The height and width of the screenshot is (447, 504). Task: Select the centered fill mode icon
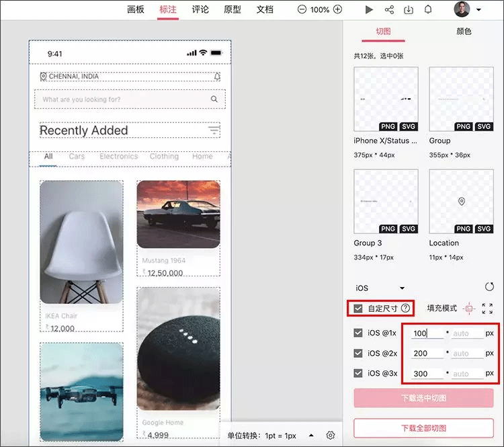point(469,309)
